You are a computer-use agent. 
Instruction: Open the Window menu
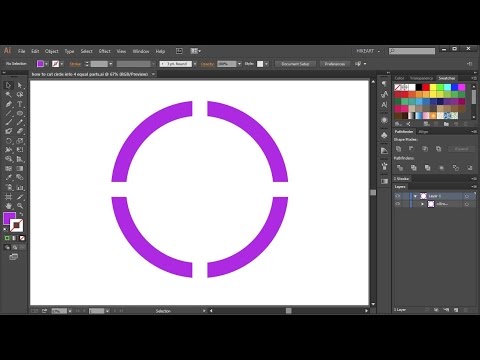[x=141, y=51]
